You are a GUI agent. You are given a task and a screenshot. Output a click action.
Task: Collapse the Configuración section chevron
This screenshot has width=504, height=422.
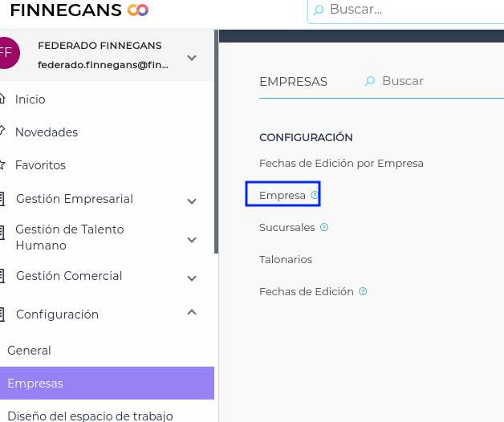(192, 313)
